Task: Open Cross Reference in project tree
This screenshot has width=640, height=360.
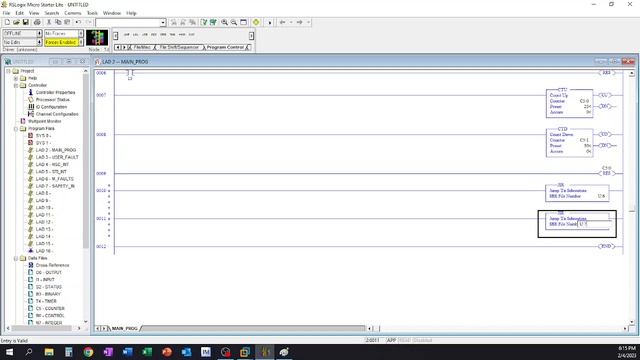Action: click(52, 265)
